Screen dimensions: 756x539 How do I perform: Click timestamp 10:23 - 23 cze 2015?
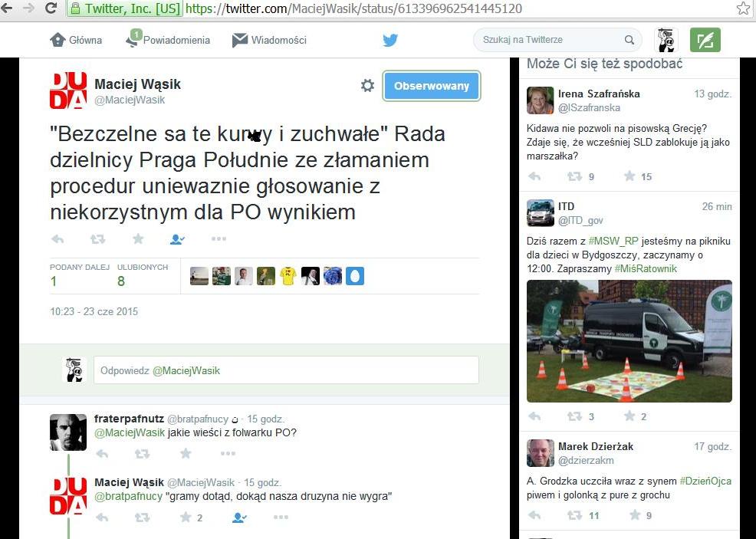tap(94, 311)
